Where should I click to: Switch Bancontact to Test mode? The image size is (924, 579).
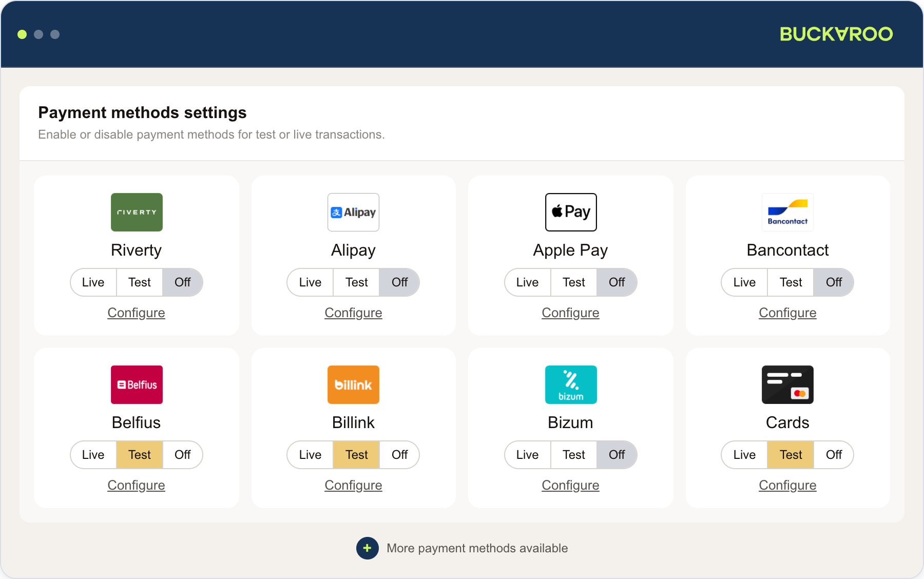(x=791, y=282)
